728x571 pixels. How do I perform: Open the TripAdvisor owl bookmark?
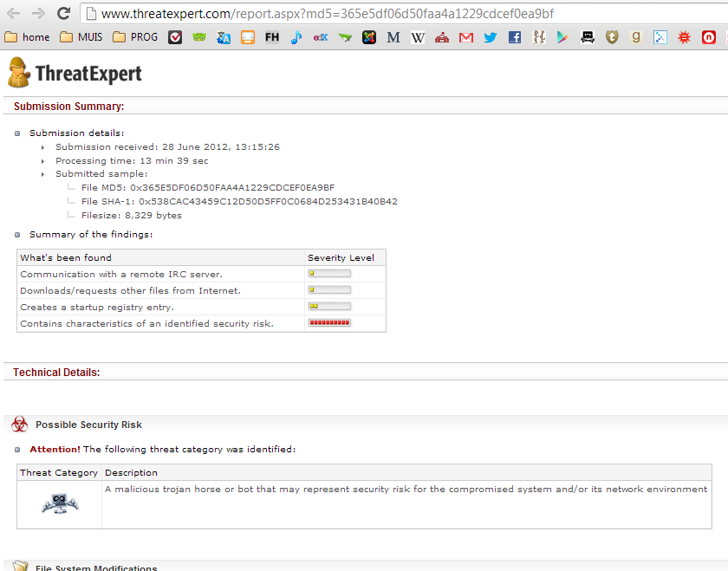pos(199,37)
